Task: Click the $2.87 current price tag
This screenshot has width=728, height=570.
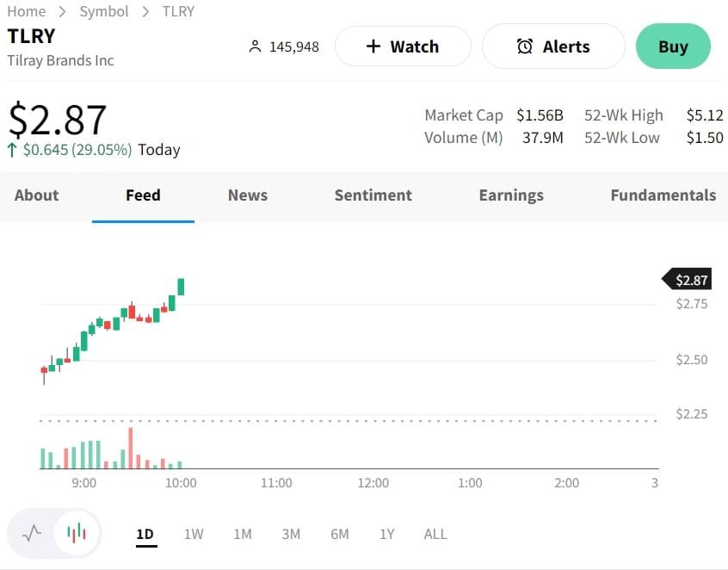Action: [690, 280]
